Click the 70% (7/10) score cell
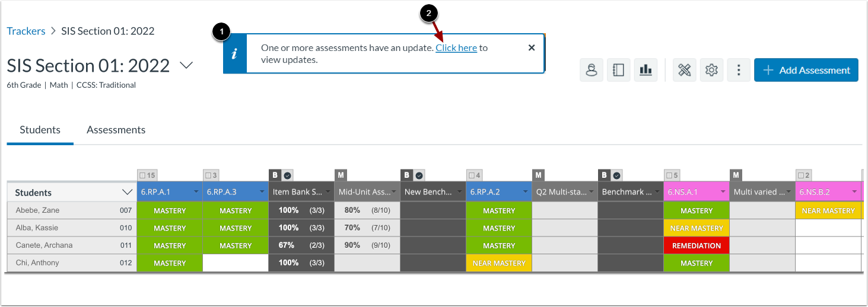The image size is (868, 307). [x=367, y=228]
